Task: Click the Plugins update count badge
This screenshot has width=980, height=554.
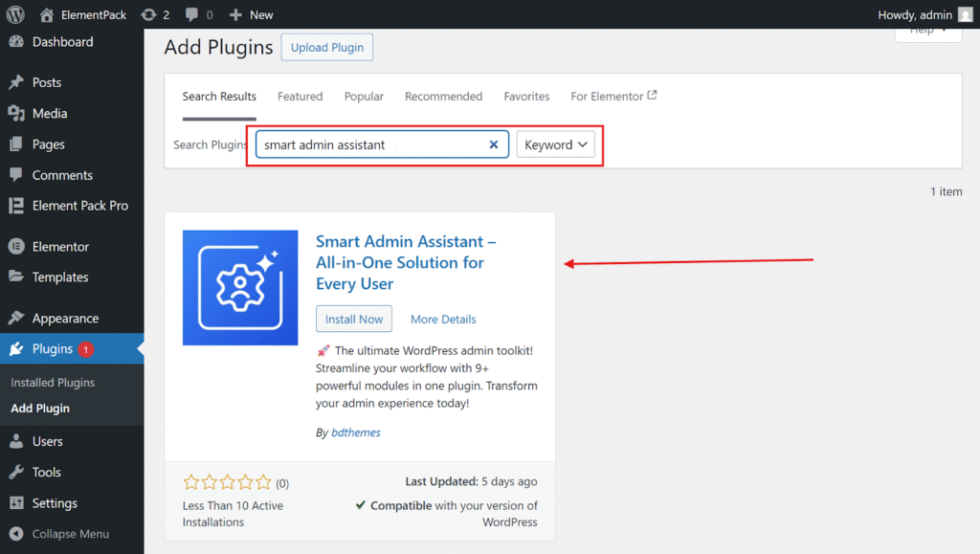Action: pyautogui.click(x=86, y=349)
